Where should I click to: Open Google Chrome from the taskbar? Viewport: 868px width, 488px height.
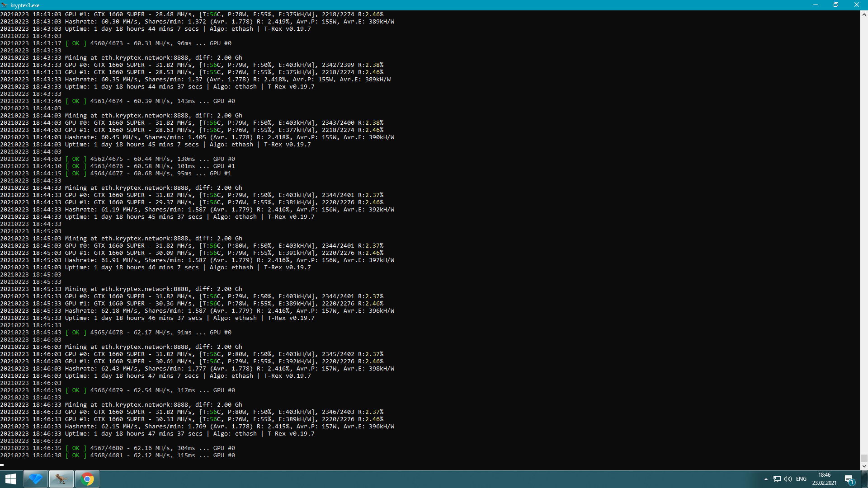point(87,479)
